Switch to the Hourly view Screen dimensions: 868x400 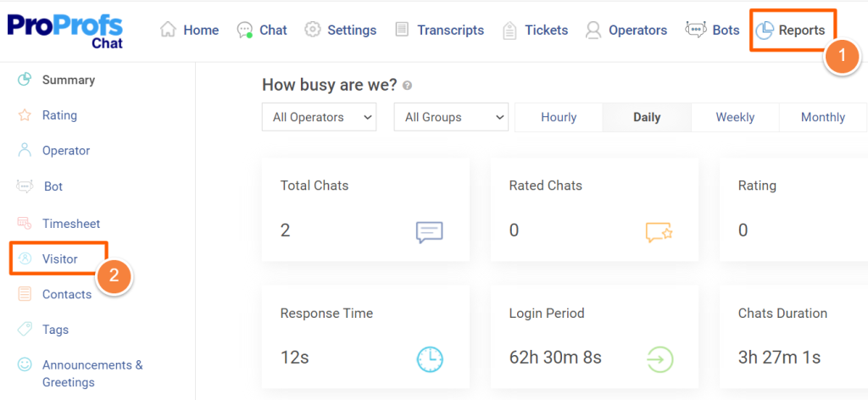[x=559, y=117]
